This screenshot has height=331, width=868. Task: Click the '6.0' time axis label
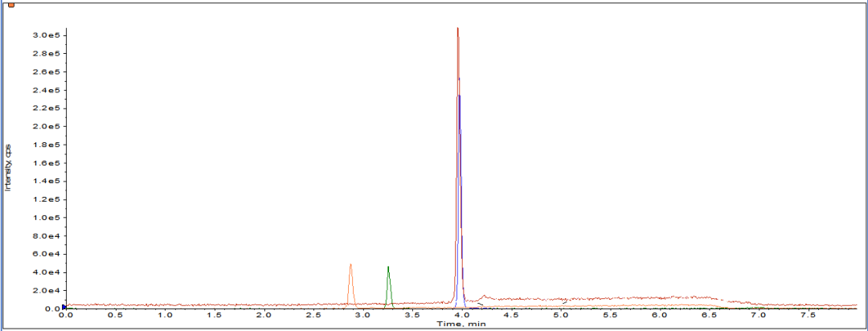[x=659, y=315]
